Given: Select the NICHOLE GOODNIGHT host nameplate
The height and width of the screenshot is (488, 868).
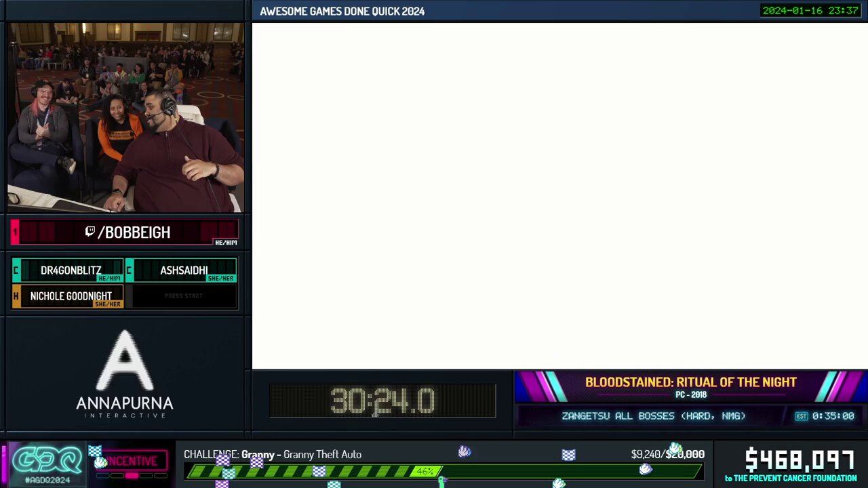Looking at the screenshot, I should pos(68,296).
